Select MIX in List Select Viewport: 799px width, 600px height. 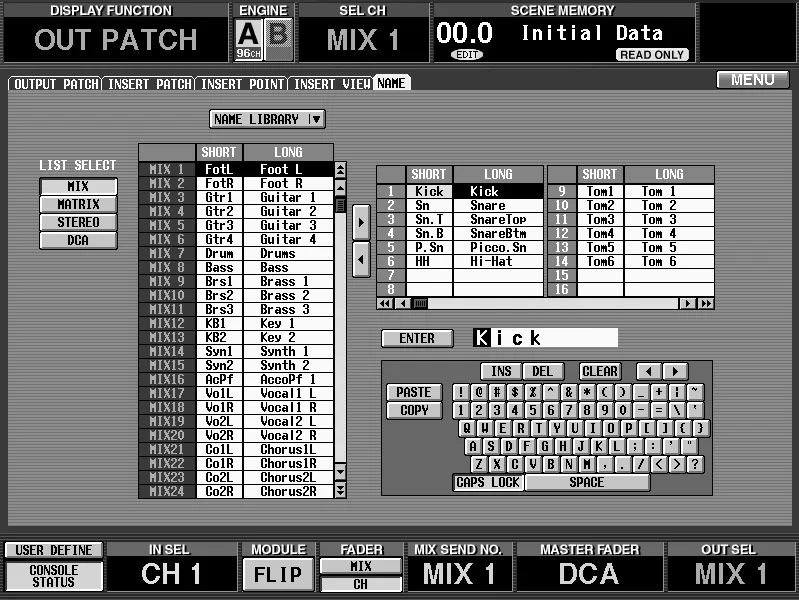[x=78, y=186]
